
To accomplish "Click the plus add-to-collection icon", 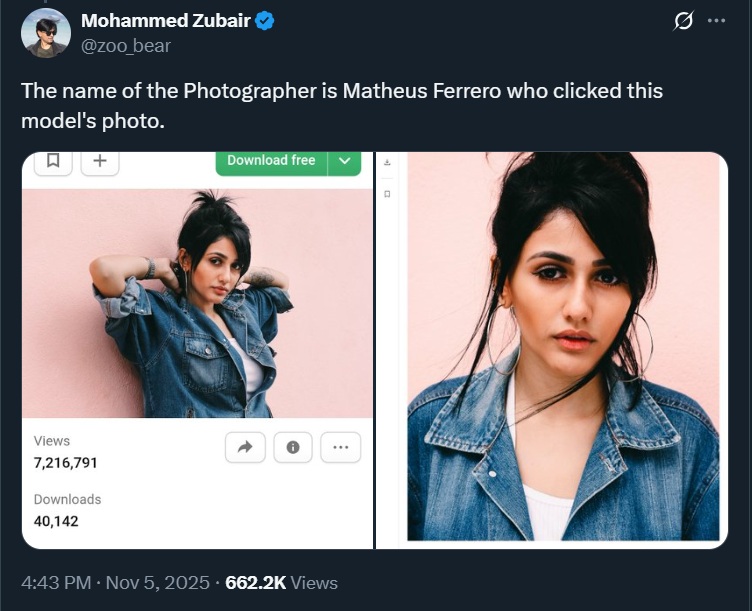I will tap(100, 160).
